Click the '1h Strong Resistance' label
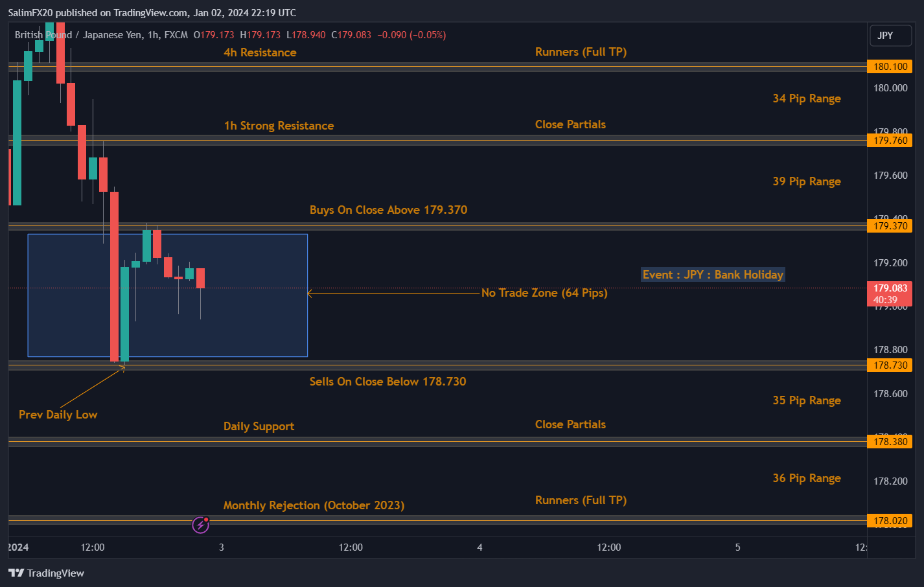 [x=279, y=126]
